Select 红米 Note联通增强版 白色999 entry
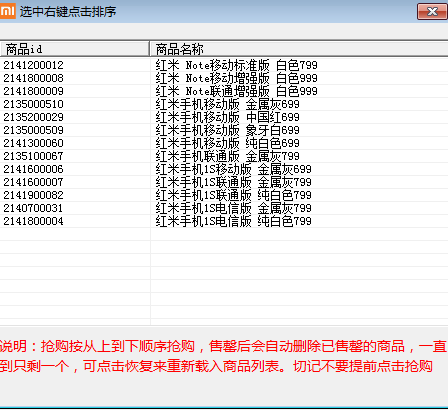Screen dimensions: 448x410 (x=236, y=91)
